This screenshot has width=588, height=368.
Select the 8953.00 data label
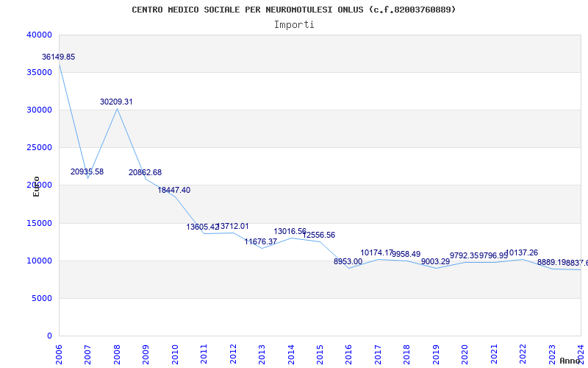[348, 261]
